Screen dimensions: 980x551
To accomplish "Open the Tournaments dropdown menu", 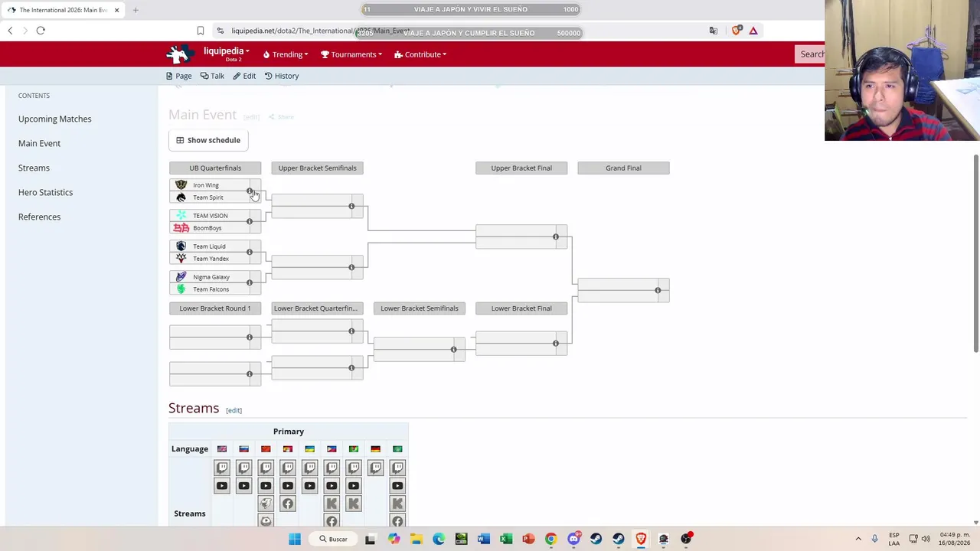I will coord(351,54).
